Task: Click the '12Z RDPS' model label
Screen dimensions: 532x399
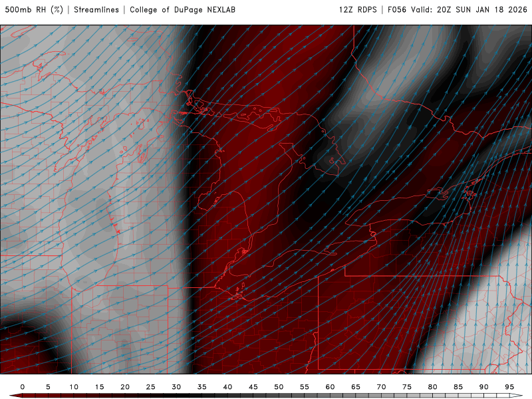Action: 358,10
